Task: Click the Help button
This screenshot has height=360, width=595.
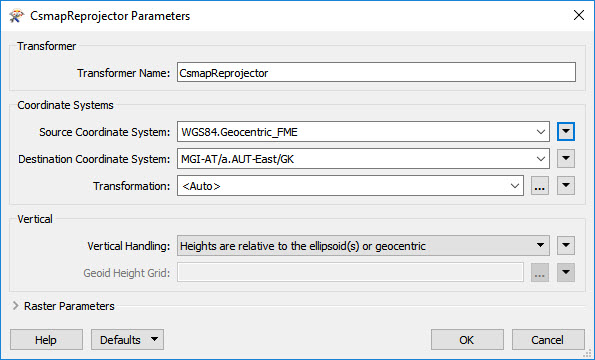Action: click(x=46, y=340)
